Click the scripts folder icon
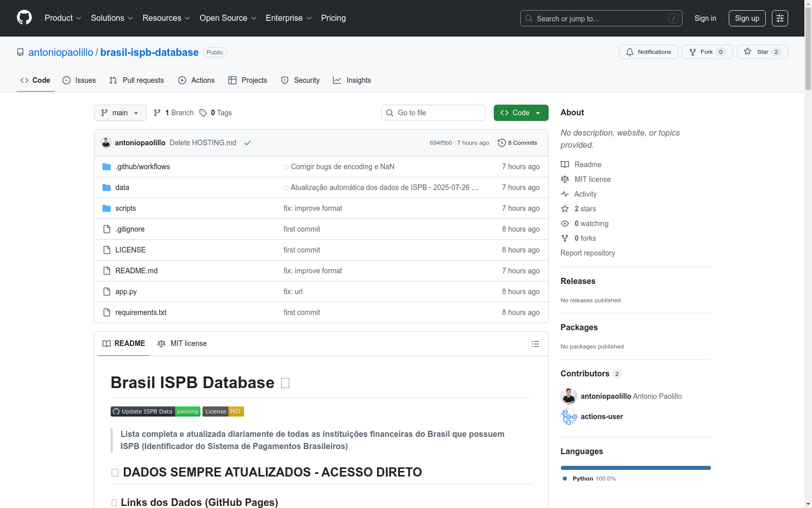 [107, 208]
